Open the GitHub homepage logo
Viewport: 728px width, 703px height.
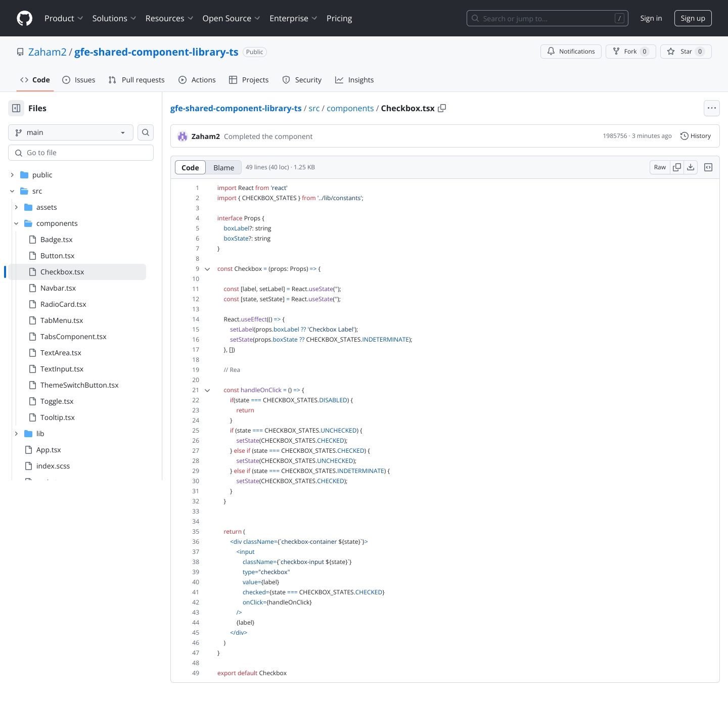tap(24, 18)
